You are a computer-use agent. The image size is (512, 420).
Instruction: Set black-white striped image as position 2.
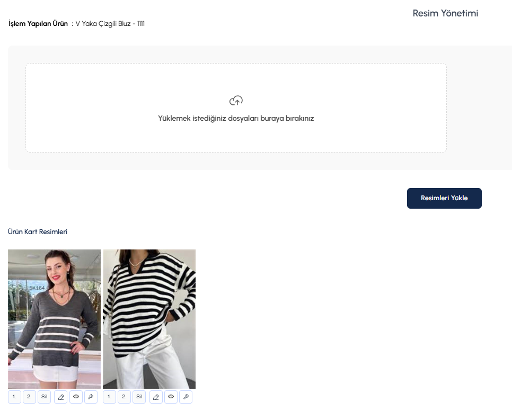(x=124, y=397)
